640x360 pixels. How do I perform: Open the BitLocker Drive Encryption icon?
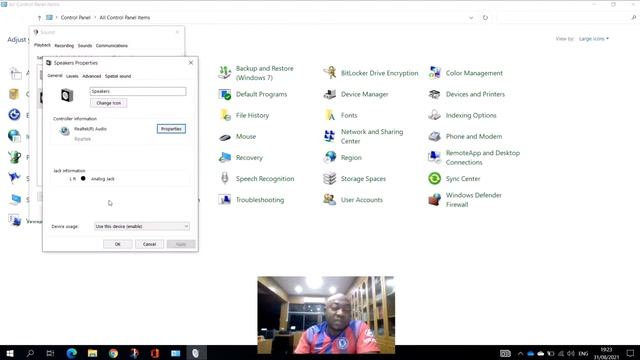[329, 73]
